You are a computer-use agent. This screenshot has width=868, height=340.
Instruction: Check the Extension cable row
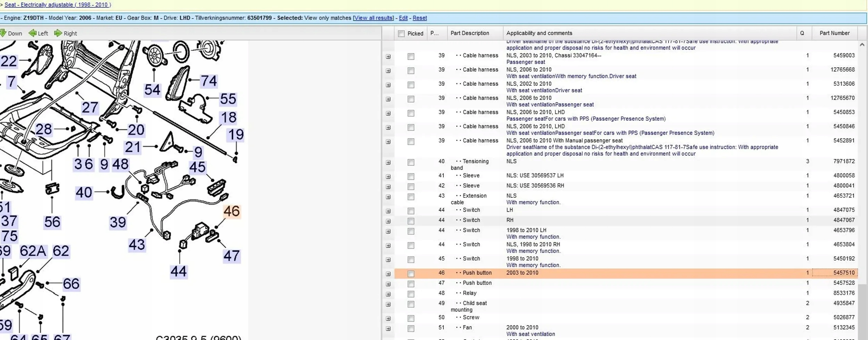(411, 197)
